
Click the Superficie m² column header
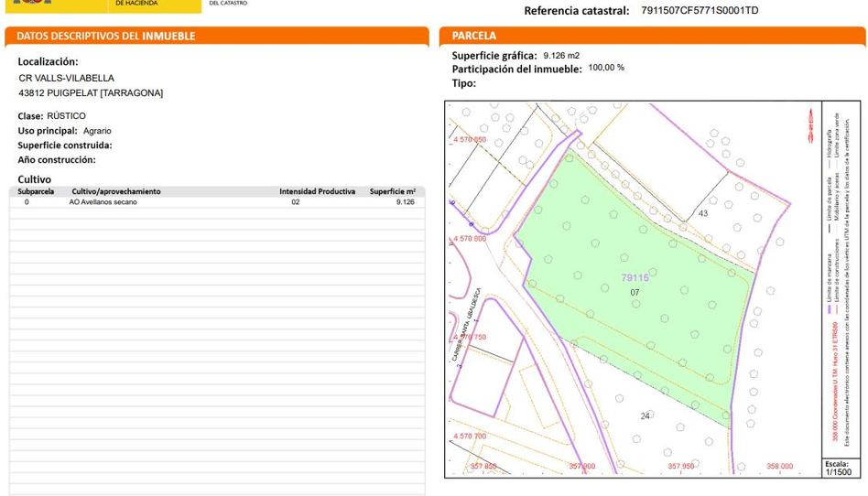(x=392, y=192)
